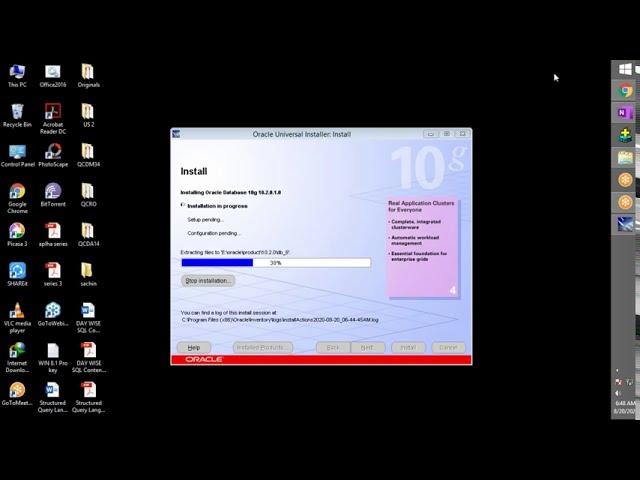Click the disabled Next button
This screenshot has width=640, height=480.
[x=367, y=347]
